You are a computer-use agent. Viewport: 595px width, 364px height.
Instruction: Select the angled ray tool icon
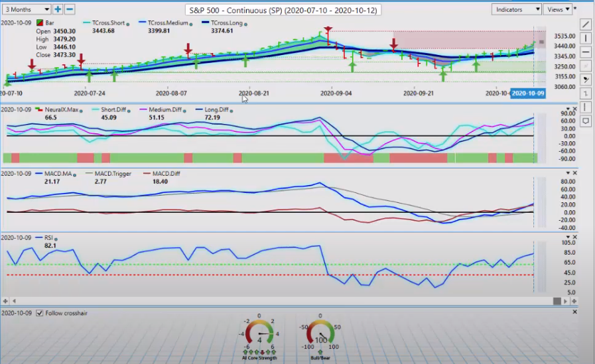coord(586,80)
